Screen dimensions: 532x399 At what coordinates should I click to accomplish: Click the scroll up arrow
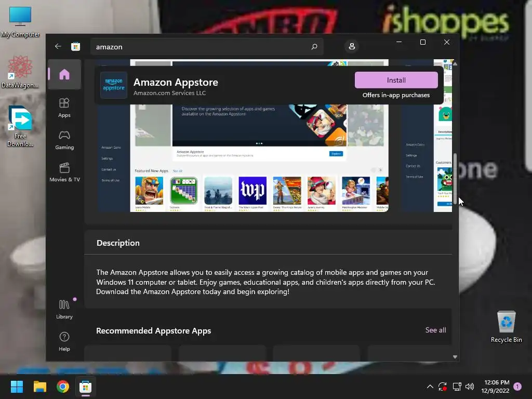click(455, 63)
